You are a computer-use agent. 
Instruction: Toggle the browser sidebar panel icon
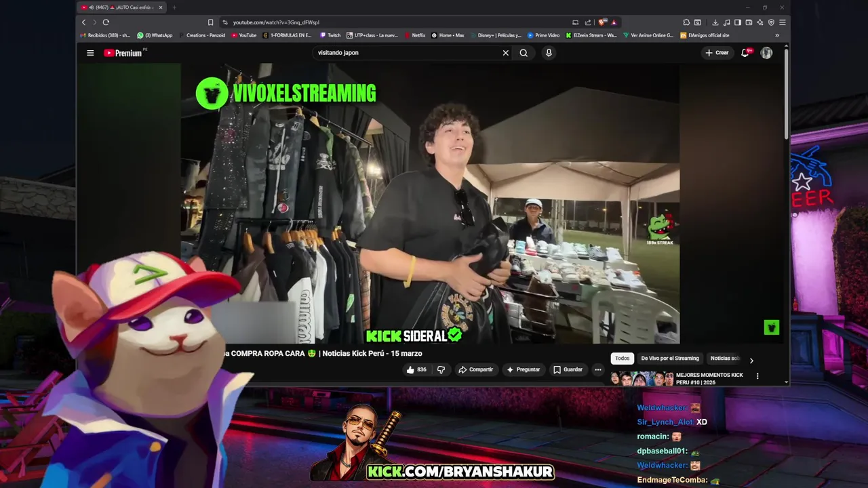pyautogui.click(x=738, y=22)
